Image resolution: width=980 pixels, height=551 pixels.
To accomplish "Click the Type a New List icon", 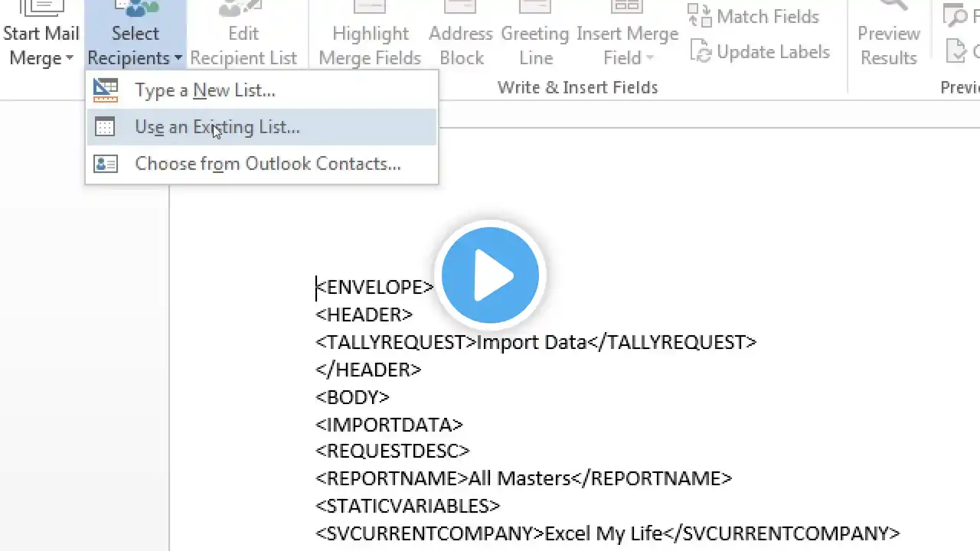I will pos(105,90).
